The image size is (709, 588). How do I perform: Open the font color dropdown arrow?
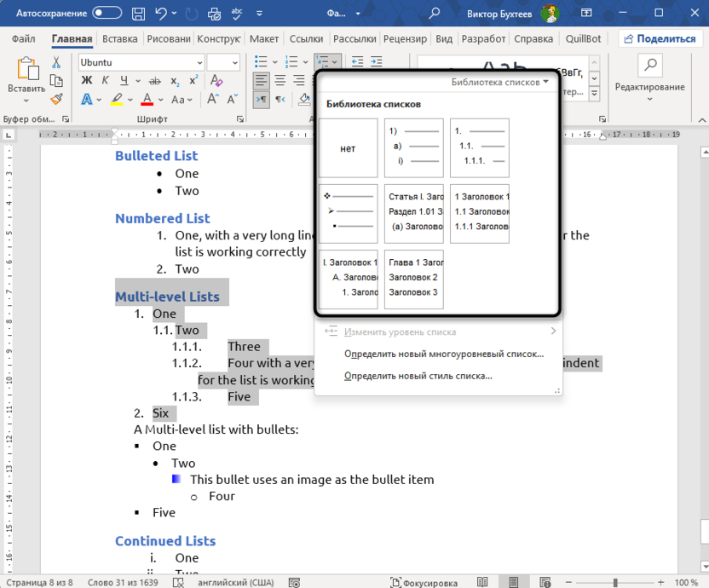159,99
